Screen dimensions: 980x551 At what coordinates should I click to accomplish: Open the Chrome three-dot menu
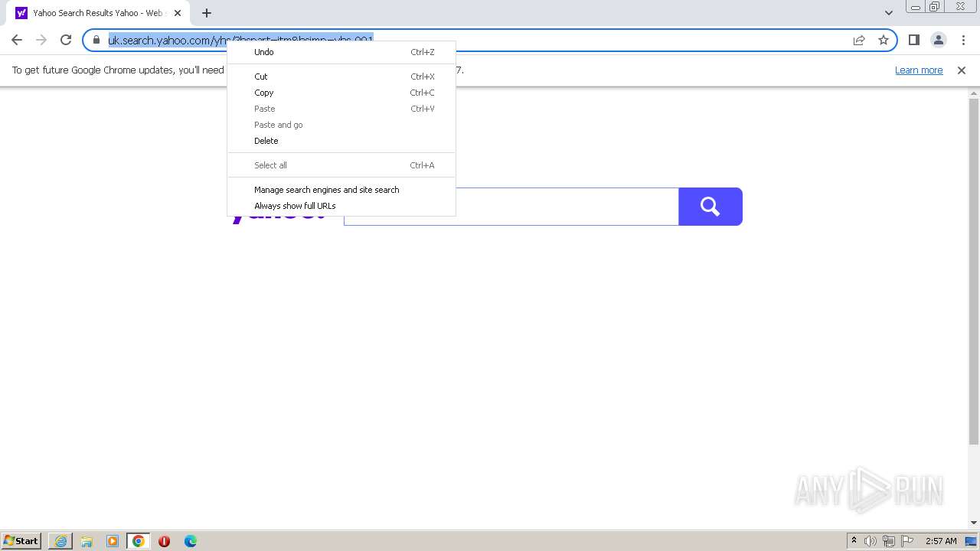(x=962, y=40)
